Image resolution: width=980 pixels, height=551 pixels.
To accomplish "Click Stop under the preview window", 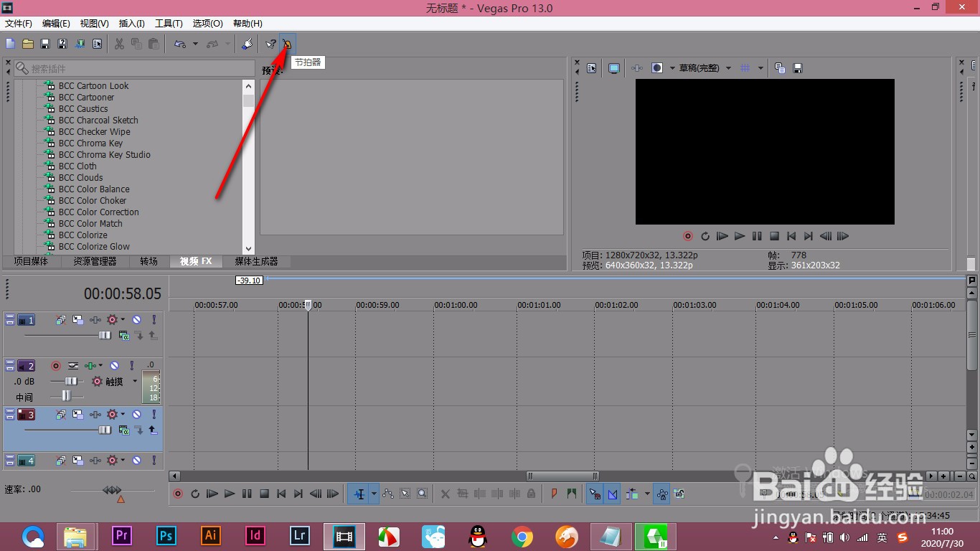I will pos(774,236).
